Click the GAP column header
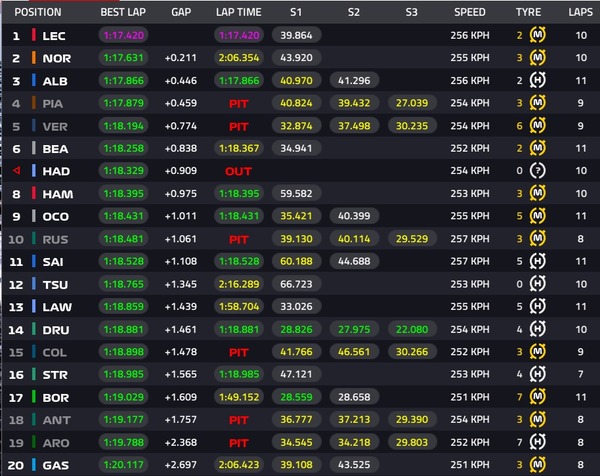 181,12
